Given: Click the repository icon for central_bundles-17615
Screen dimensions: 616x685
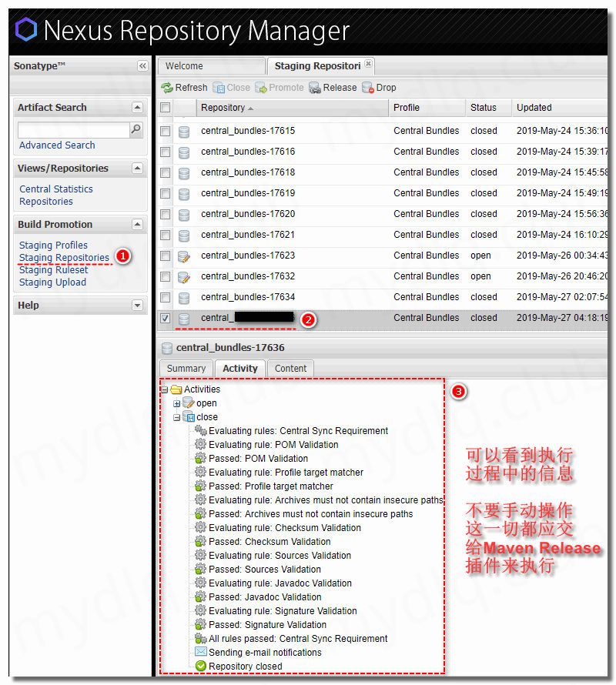Looking at the screenshot, I should (184, 132).
